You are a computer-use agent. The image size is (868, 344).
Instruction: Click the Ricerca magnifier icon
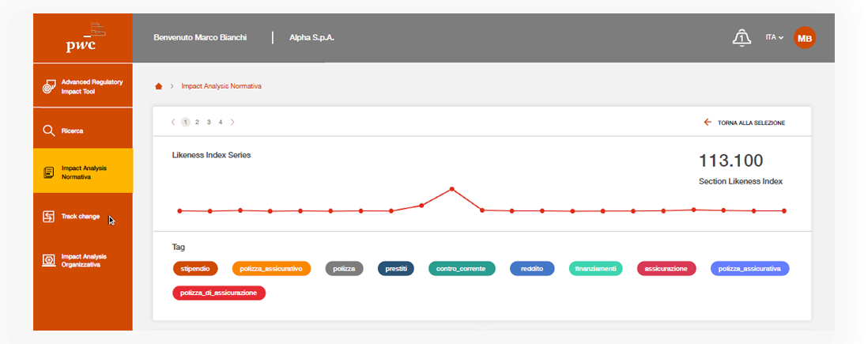coord(48,130)
